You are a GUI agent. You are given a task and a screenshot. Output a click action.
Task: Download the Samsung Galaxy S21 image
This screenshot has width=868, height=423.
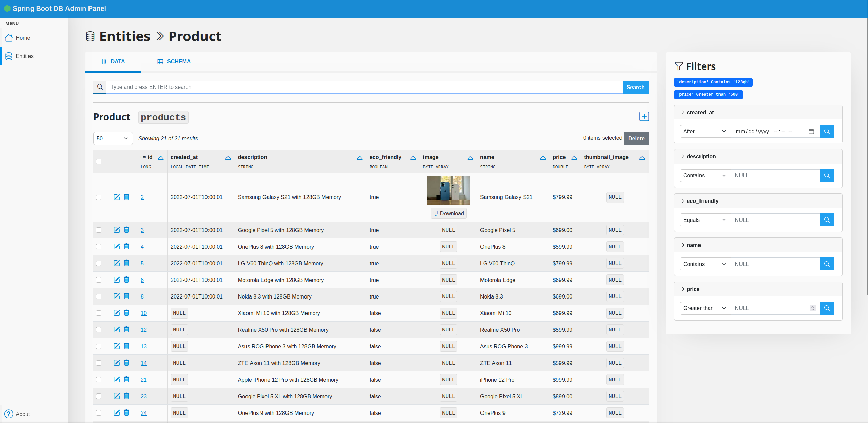click(x=448, y=213)
